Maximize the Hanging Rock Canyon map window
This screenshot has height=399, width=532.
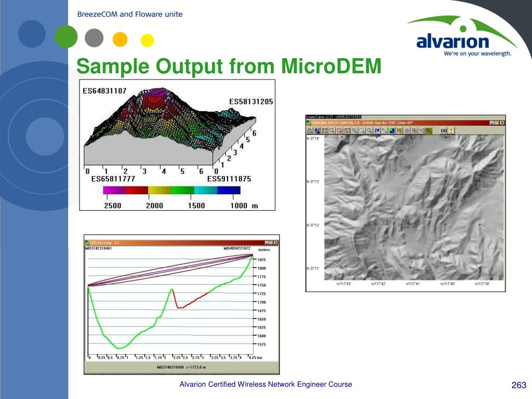497,123
